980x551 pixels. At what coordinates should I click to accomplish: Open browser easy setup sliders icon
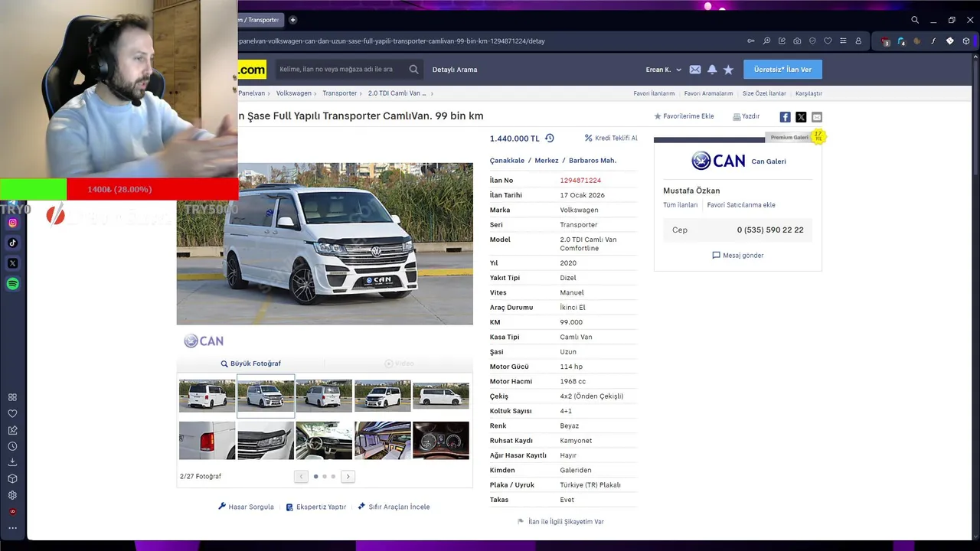[x=843, y=41]
